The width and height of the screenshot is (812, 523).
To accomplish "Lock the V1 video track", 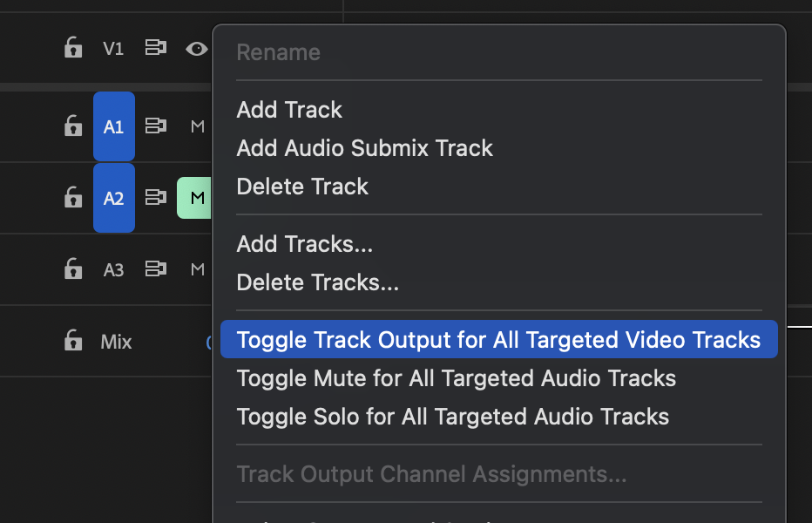I will pyautogui.click(x=73, y=49).
